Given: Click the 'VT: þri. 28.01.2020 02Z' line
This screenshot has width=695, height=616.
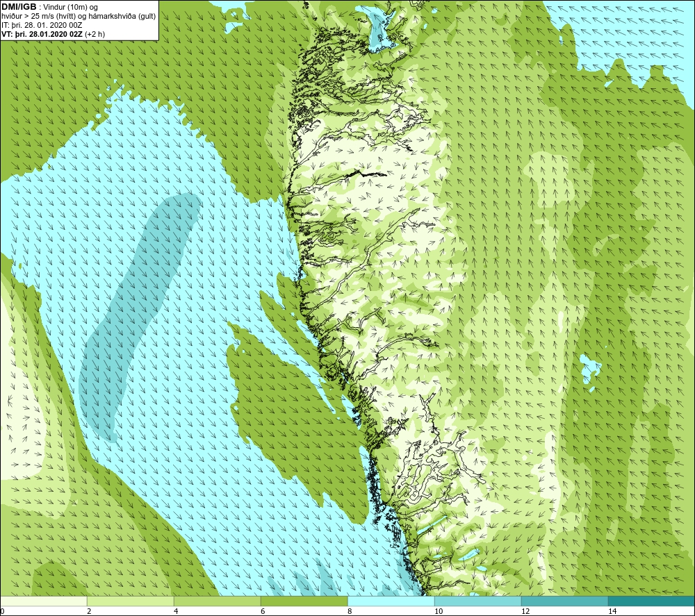Looking at the screenshot, I should [42, 34].
